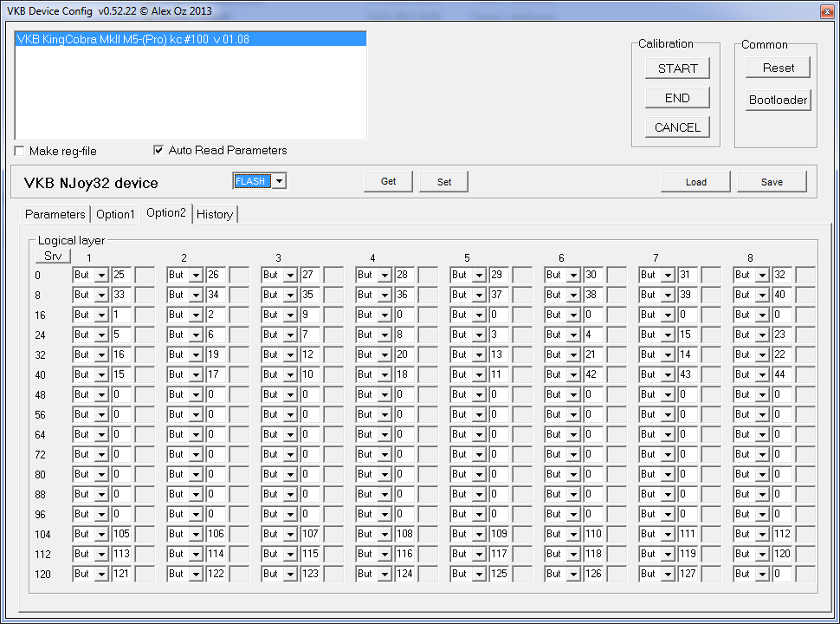
Task: Open the dropdown beside value 44
Action: [762, 374]
